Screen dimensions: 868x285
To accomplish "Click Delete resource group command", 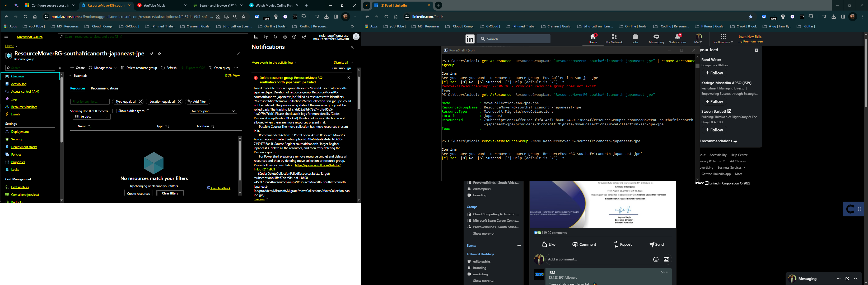I will coord(139,68).
